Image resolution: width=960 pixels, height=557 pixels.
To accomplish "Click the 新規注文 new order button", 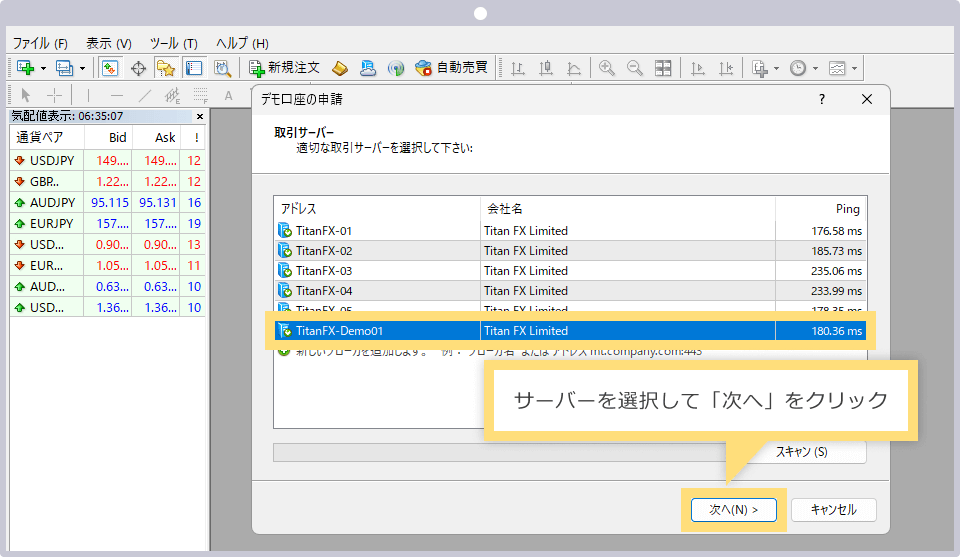I will click(284, 68).
